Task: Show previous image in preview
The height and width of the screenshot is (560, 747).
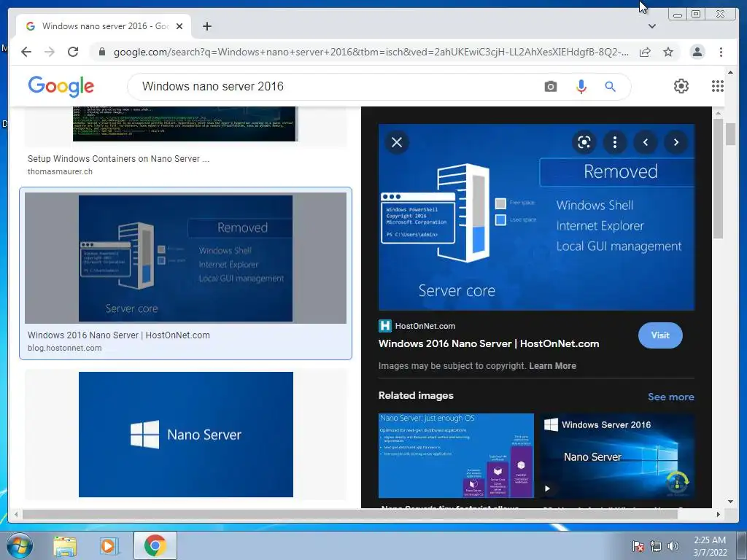Action: pyautogui.click(x=646, y=142)
